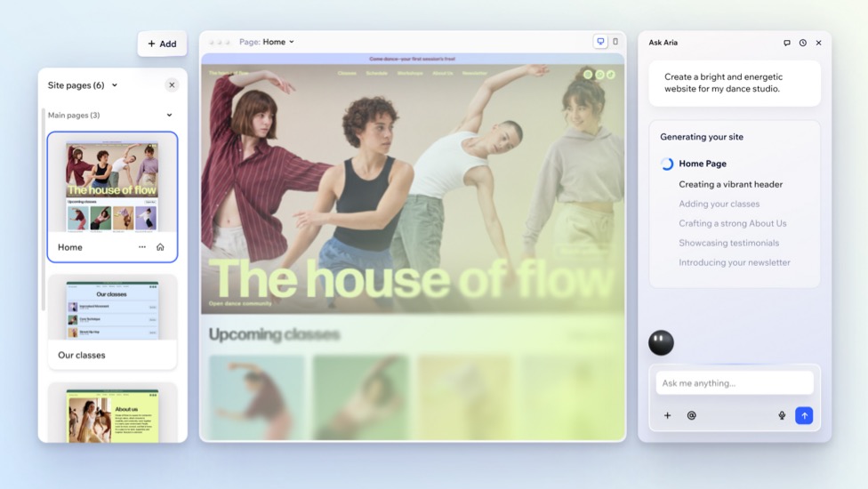Image resolution: width=868 pixels, height=489 pixels.
Task: Click the promo banner at top of page
Action: [413, 59]
